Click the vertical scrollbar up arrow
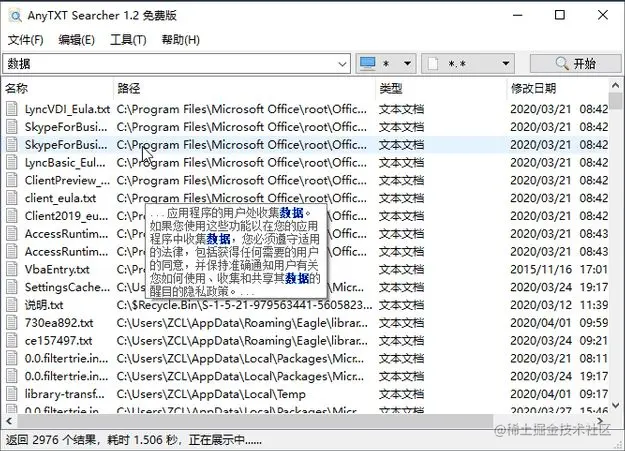625x451 pixels. pyautogui.click(x=615, y=85)
